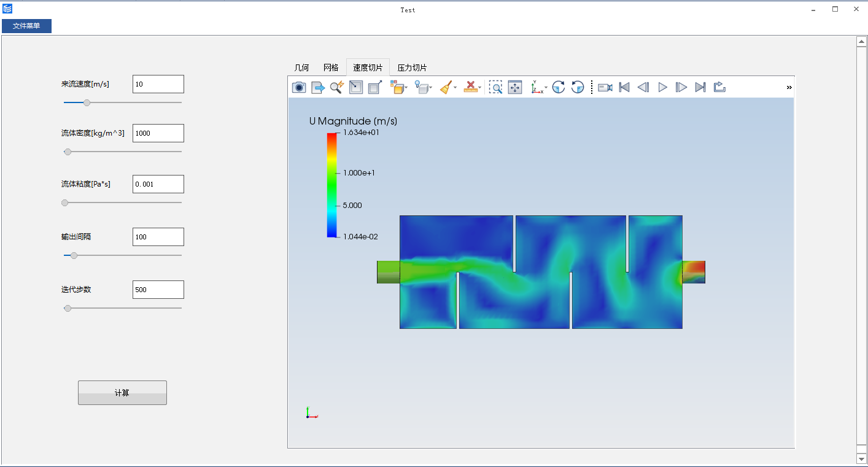Click the 来流速度 input field

[x=158, y=84]
